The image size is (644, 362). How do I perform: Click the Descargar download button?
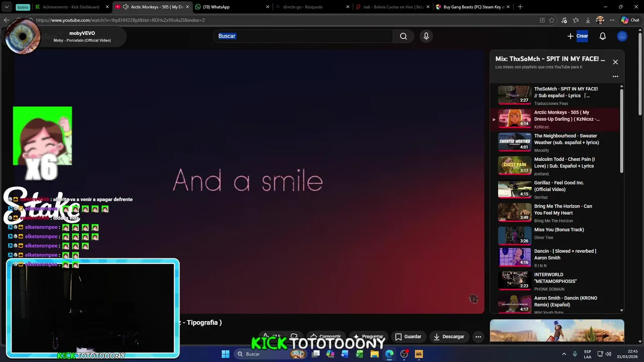(x=449, y=337)
